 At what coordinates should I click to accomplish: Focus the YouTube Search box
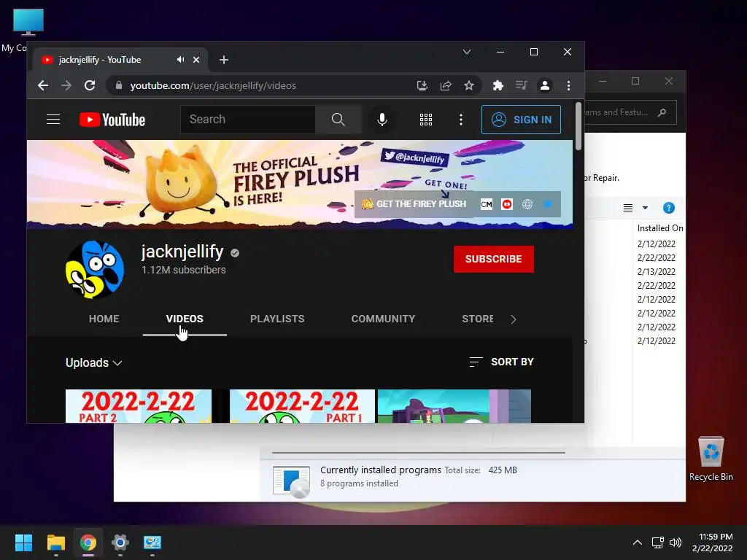coord(248,119)
